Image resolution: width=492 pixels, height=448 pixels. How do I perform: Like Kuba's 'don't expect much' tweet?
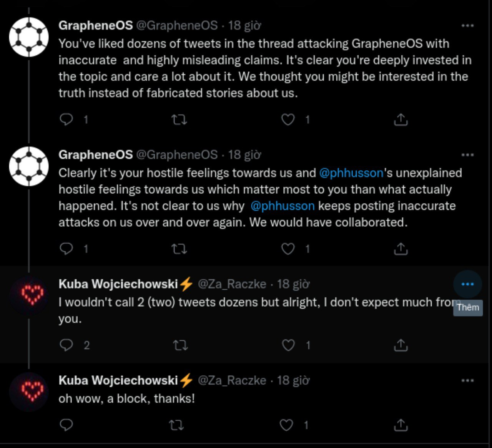click(x=288, y=345)
